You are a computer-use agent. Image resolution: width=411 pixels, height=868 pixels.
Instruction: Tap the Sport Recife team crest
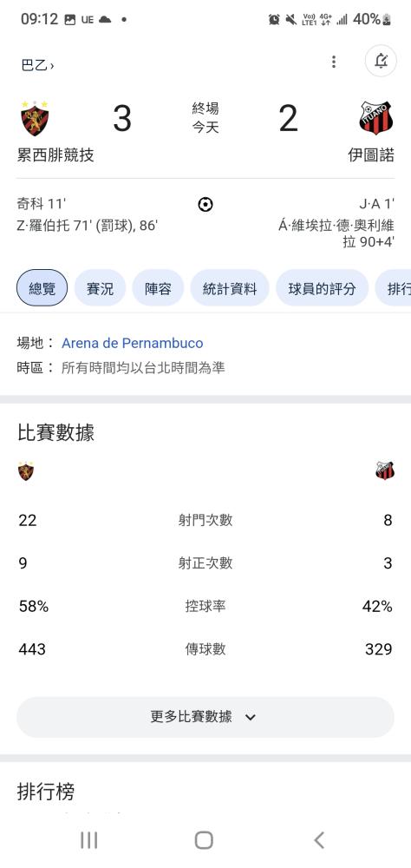point(35,118)
